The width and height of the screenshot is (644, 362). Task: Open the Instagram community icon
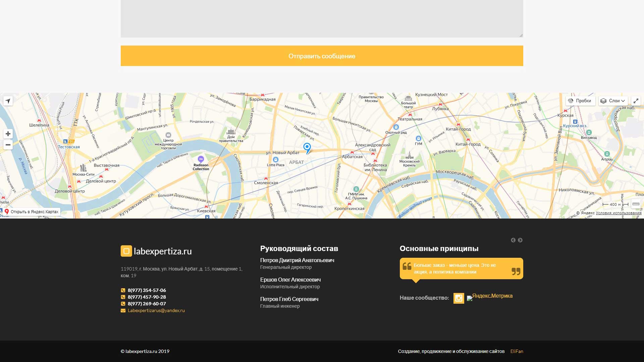(459, 298)
